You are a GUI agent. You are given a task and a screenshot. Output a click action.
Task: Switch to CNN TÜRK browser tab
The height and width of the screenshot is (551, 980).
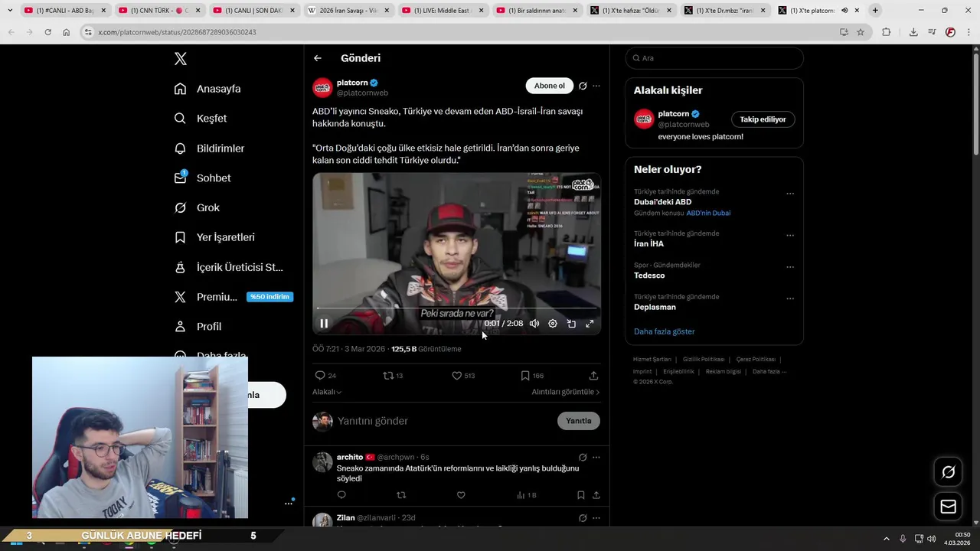(x=159, y=11)
